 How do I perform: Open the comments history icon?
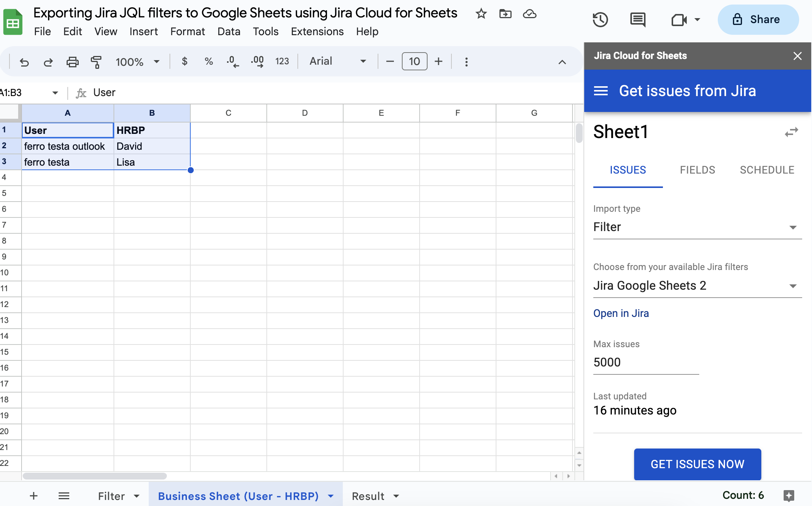point(638,20)
